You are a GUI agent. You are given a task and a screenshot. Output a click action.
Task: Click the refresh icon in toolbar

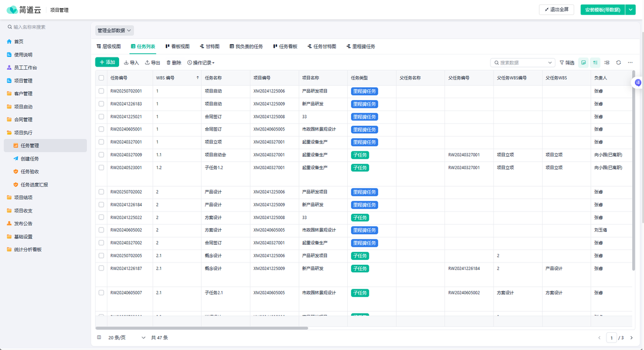coord(619,63)
